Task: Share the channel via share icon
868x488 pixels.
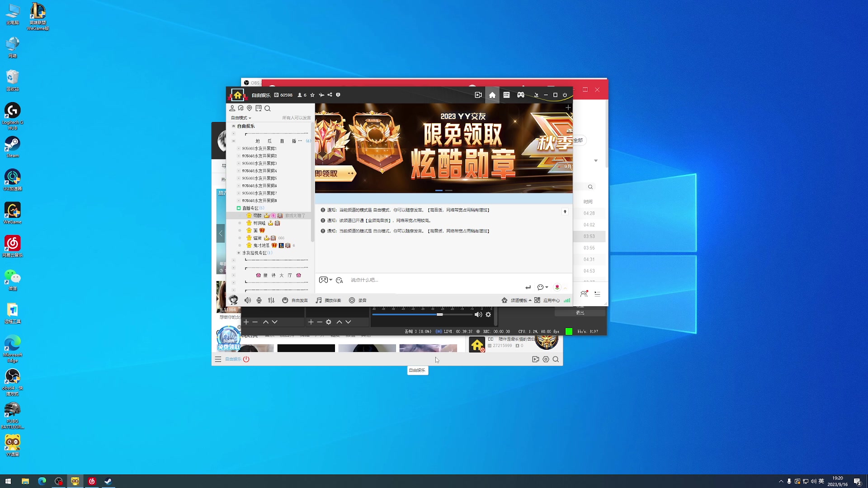Action: coord(330,95)
